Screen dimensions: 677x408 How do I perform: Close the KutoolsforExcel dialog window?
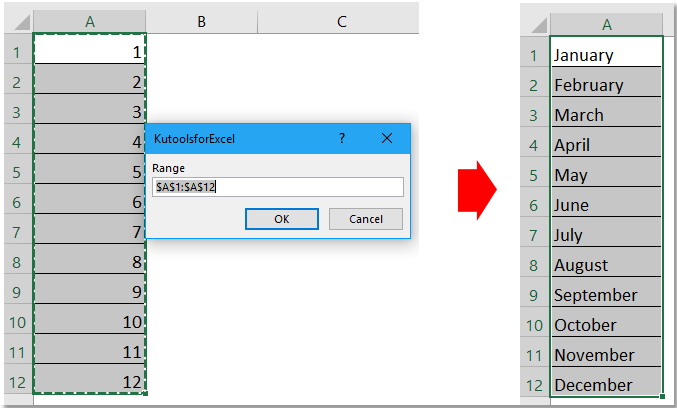(x=390, y=137)
